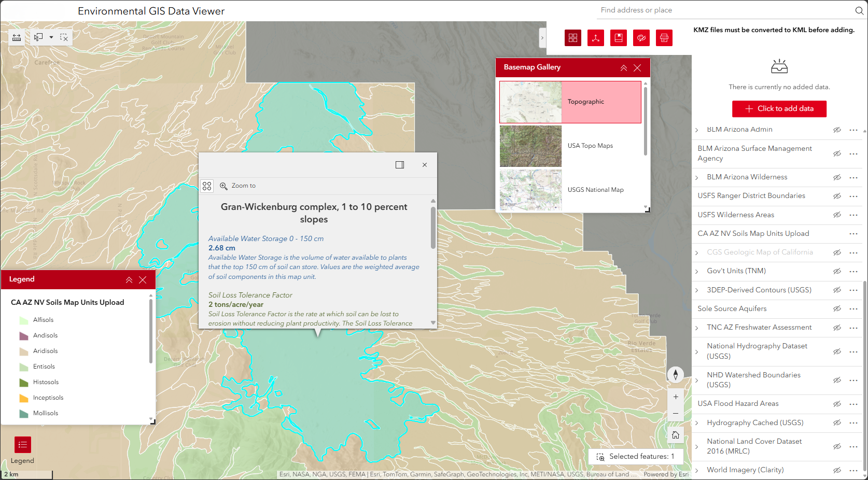Open options menu for World Imagery (Clarity)
The height and width of the screenshot is (480, 868).
coord(853,470)
